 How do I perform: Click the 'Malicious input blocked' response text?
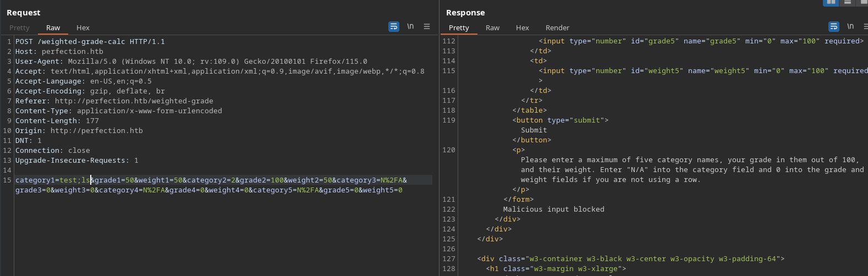(553, 209)
